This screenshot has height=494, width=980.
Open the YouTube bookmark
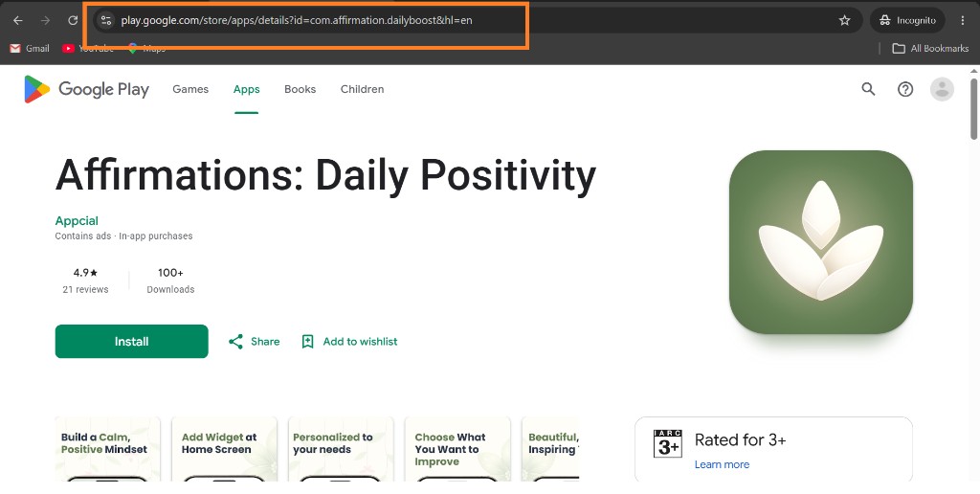coord(88,48)
